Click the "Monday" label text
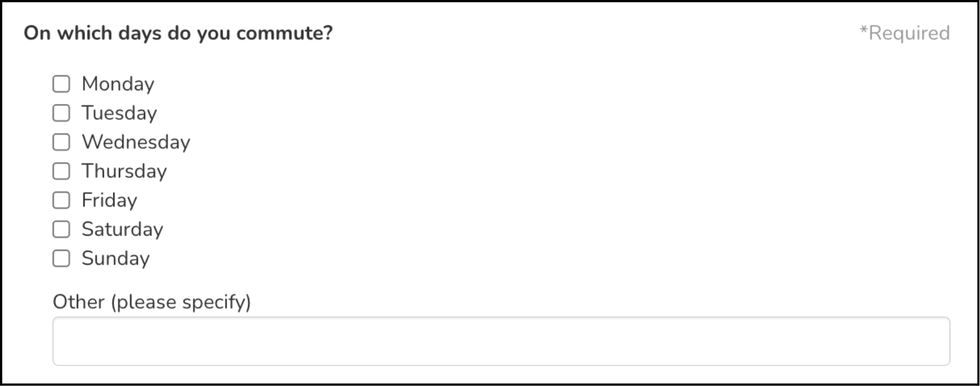 click(x=118, y=84)
